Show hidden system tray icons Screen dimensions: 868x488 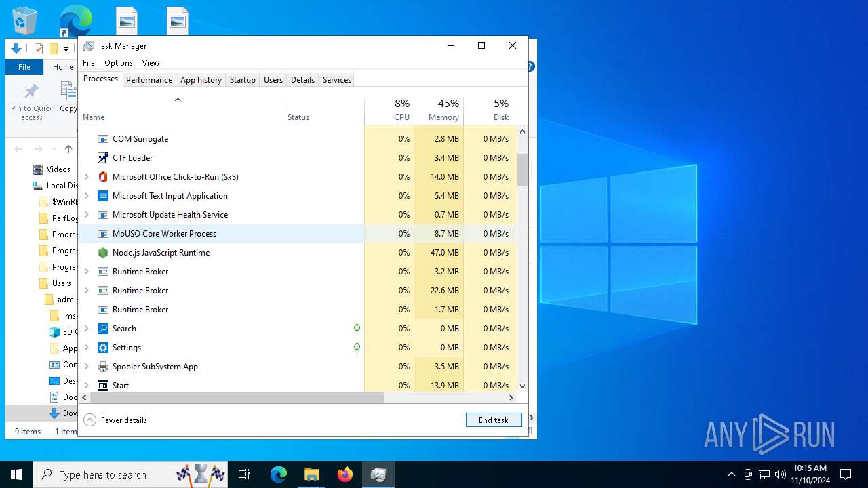pos(731,474)
